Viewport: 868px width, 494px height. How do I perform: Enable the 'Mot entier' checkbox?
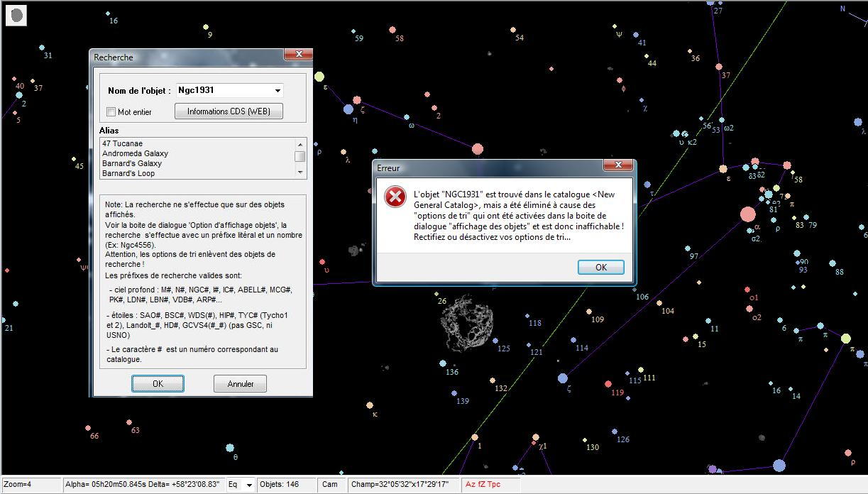pos(111,111)
